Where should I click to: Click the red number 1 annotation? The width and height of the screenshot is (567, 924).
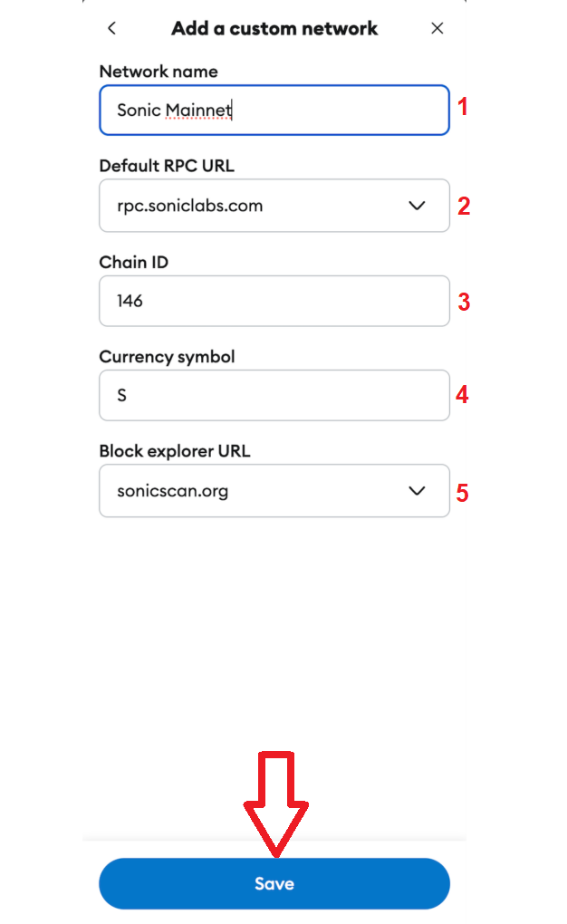463,108
